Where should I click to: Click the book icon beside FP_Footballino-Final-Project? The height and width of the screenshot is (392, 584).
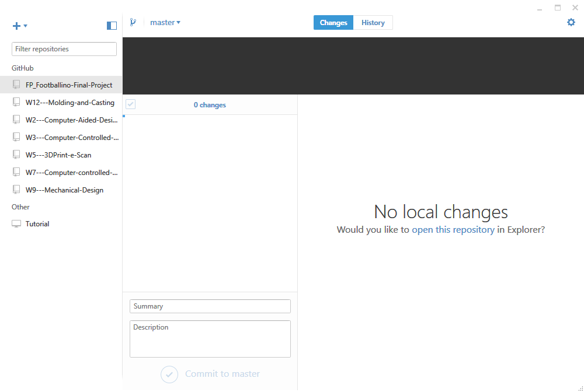(16, 85)
